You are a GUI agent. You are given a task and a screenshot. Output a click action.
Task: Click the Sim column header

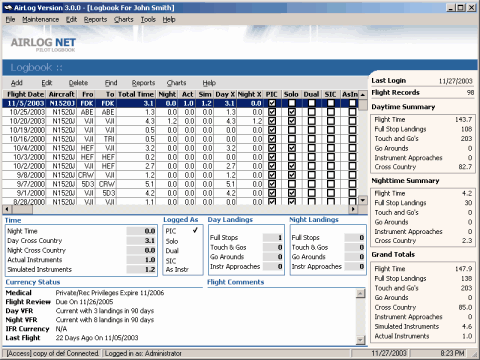pos(205,94)
